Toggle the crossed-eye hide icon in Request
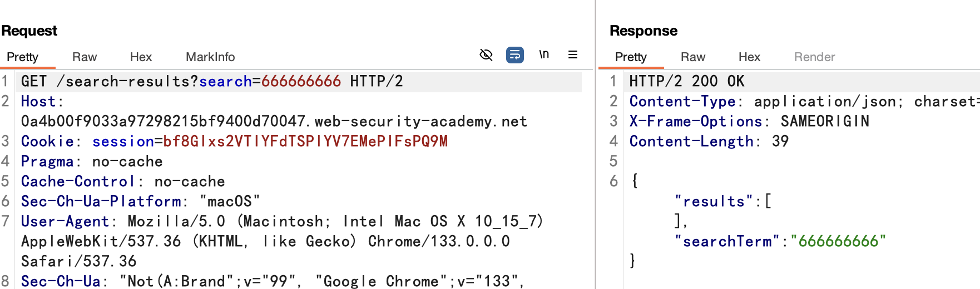Image resolution: width=980 pixels, height=289 pixels. [486, 54]
